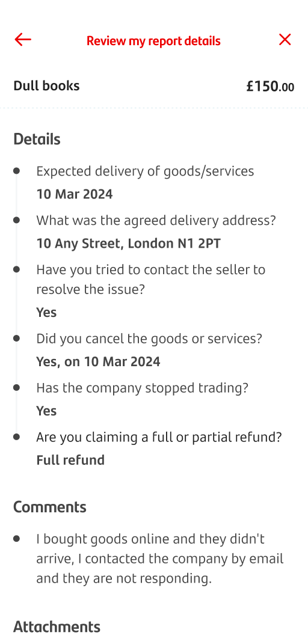
Task: Close the report review with the X icon
Action: pyautogui.click(x=285, y=40)
